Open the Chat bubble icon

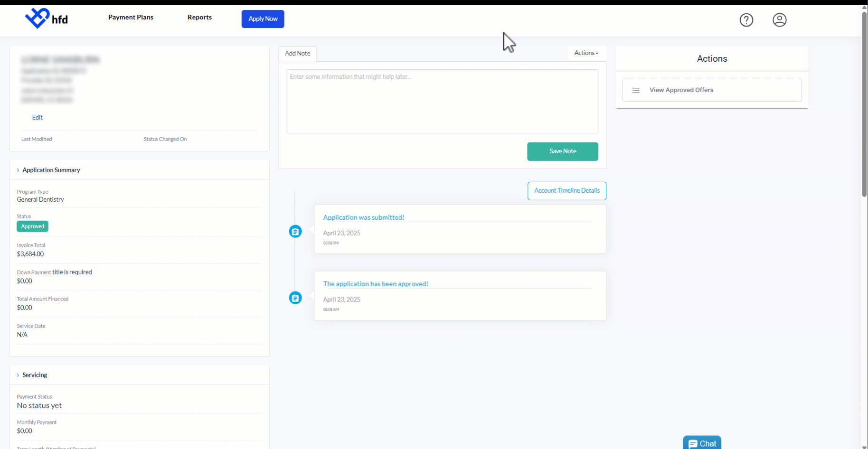point(693,444)
